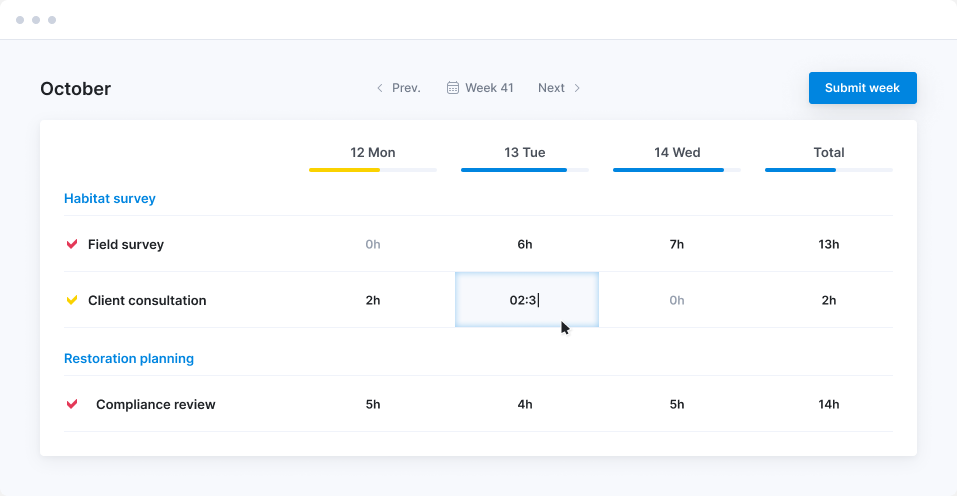
Task: Go to next week via Next
Action: (551, 88)
